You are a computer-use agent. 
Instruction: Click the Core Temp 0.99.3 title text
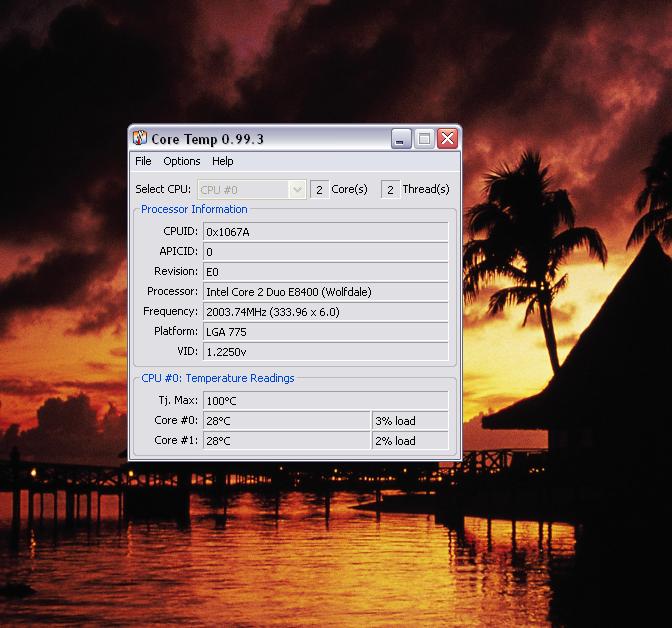coord(207,139)
